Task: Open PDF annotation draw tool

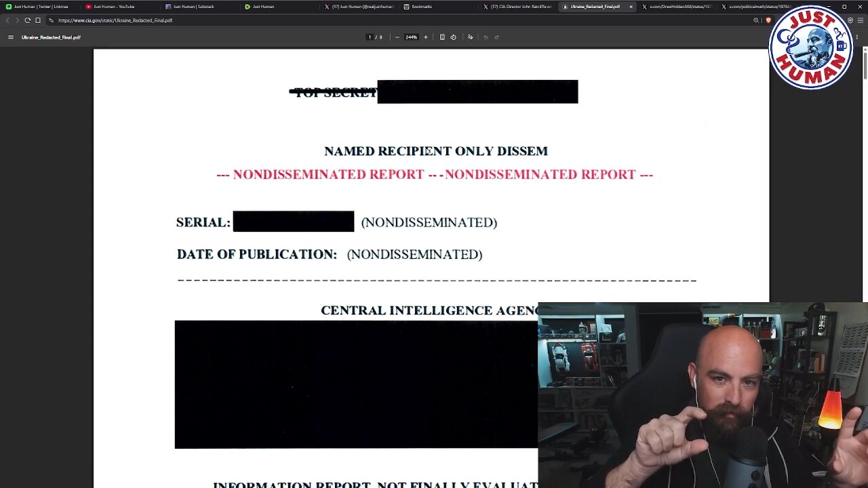Action: click(470, 37)
